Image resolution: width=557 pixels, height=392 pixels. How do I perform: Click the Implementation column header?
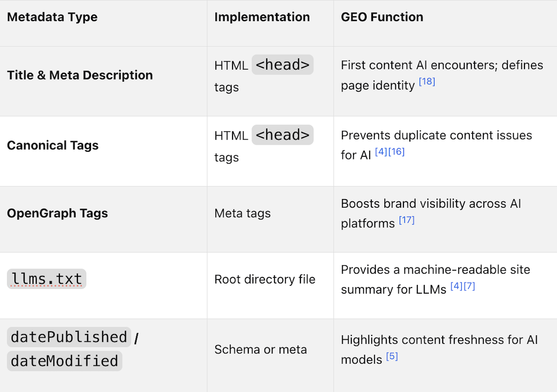pos(262,17)
